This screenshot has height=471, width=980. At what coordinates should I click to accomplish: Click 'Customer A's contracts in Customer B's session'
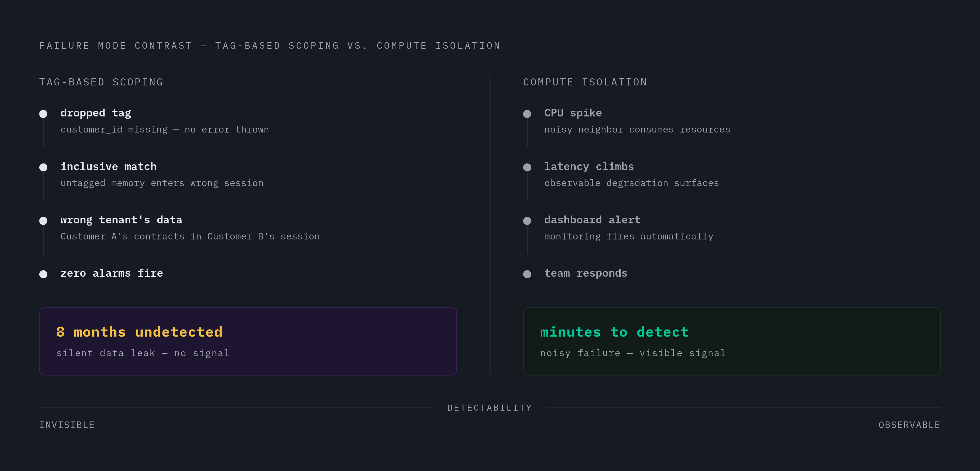pos(190,236)
